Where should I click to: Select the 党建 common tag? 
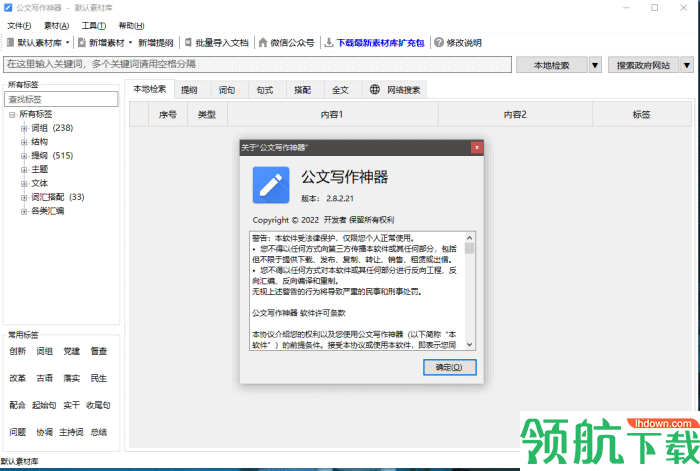[71, 351]
